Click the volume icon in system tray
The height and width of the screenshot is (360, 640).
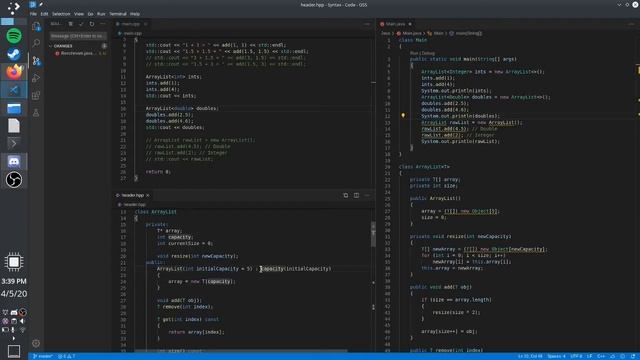tap(22, 321)
